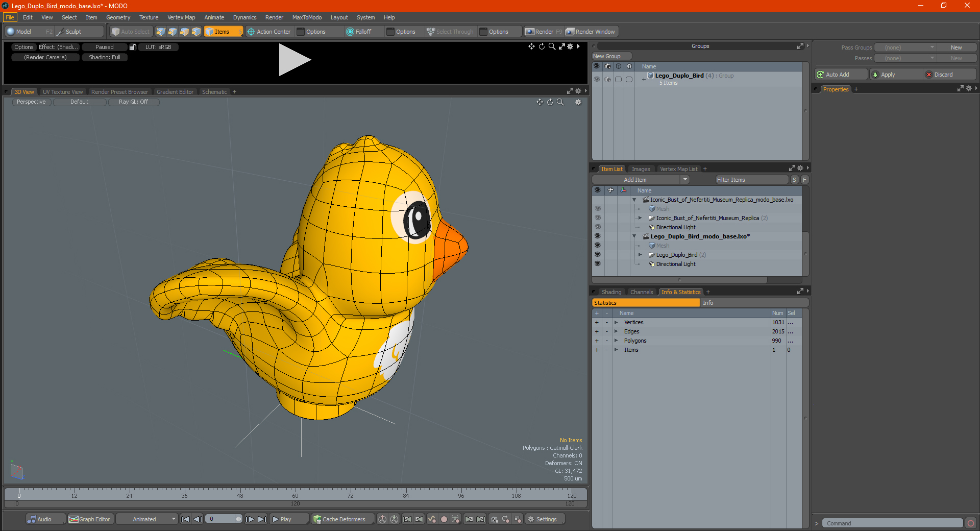Toggle visibility of Lego_Duplo_Bird item
The image size is (980, 531).
click(598, 254)
